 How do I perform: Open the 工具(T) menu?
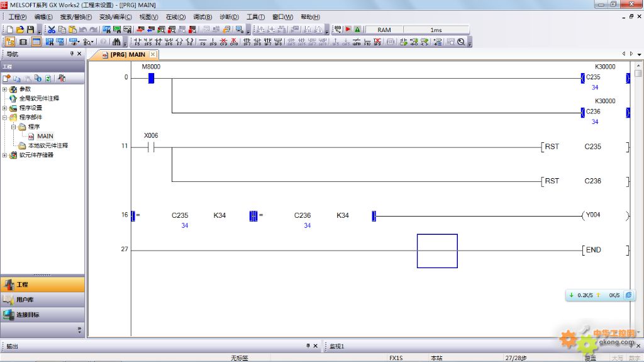[x=255, y=17]
